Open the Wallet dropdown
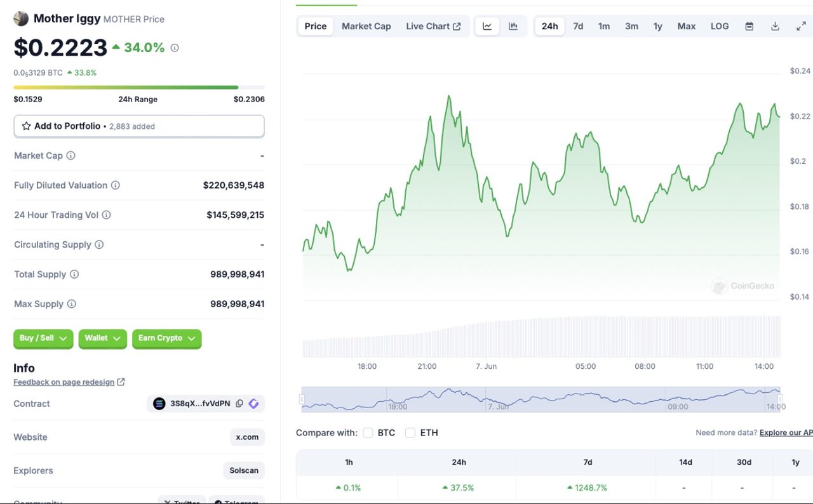 pos(103,338)
